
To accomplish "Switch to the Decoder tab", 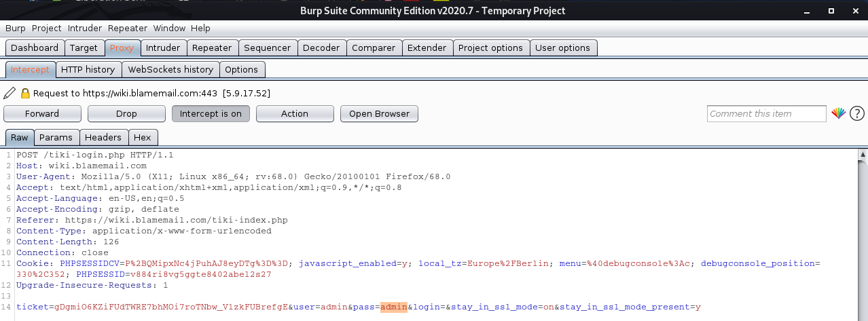I will coord(321,48).
